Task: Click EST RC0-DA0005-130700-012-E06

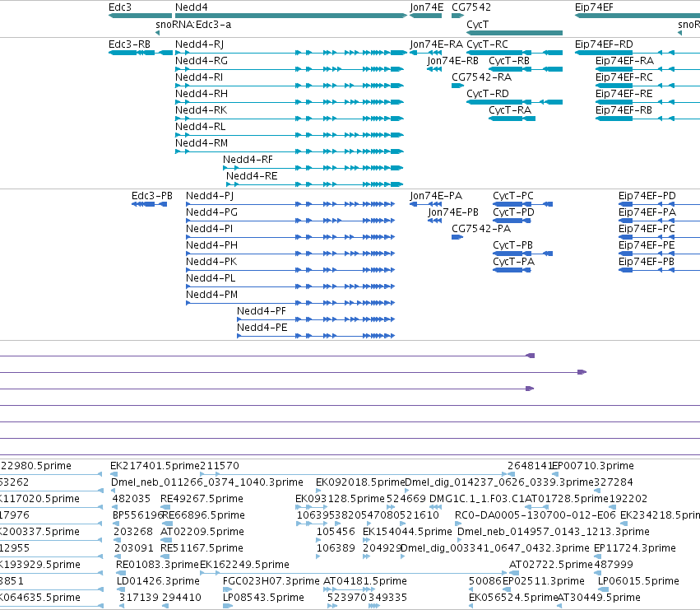Action: tap(535, 515)
